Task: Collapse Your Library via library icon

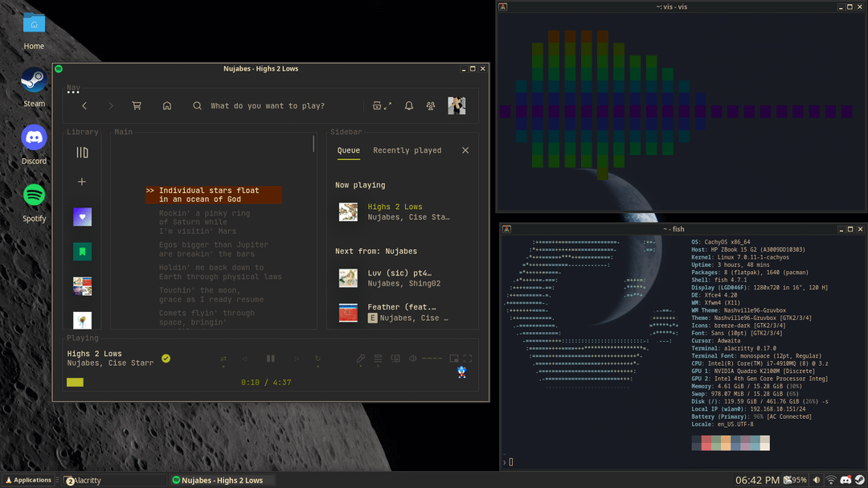Action: [82, 153]
